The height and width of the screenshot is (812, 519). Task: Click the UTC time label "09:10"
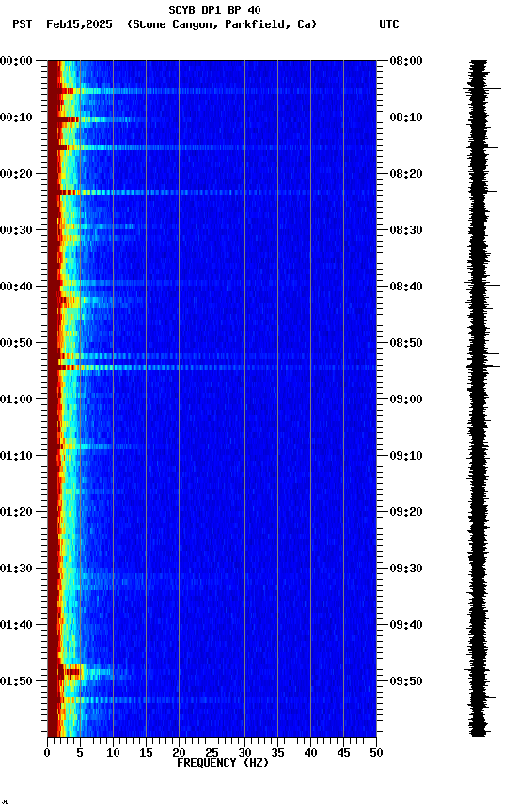(406, 456)
